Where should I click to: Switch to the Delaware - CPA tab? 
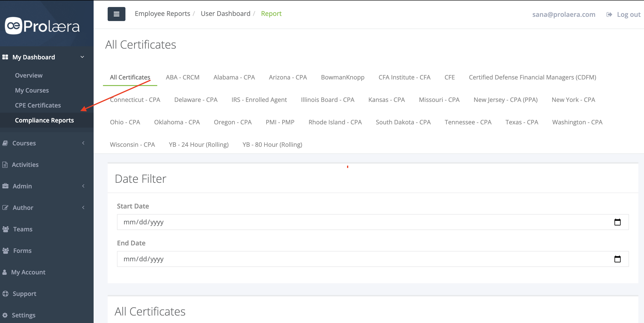(x=196, y=100)
